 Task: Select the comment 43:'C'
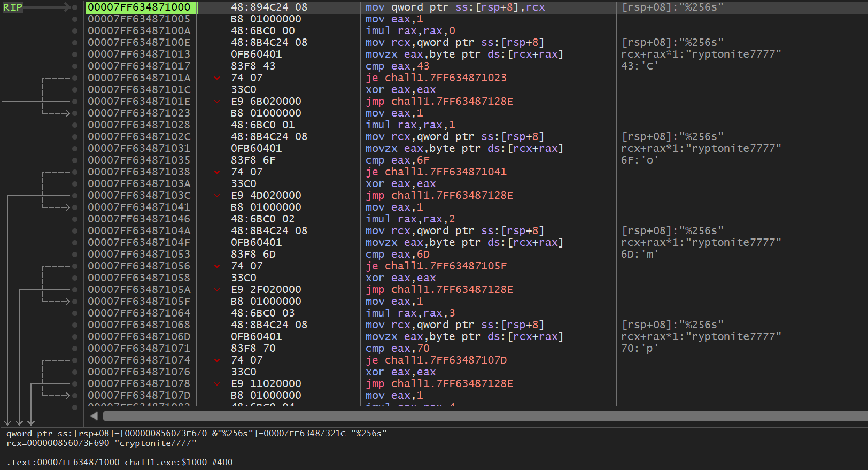tap(639, 66)
